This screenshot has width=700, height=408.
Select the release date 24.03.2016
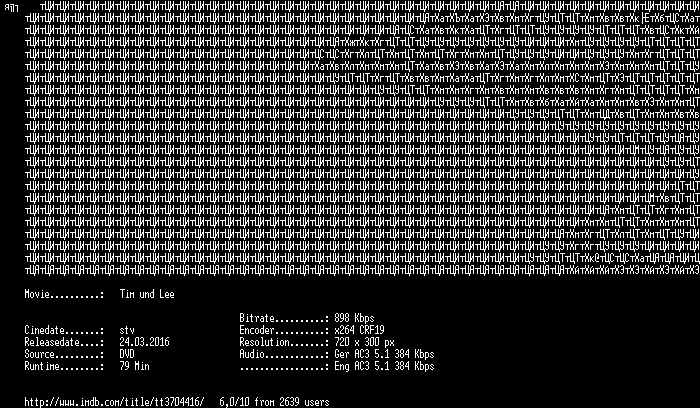144,342
